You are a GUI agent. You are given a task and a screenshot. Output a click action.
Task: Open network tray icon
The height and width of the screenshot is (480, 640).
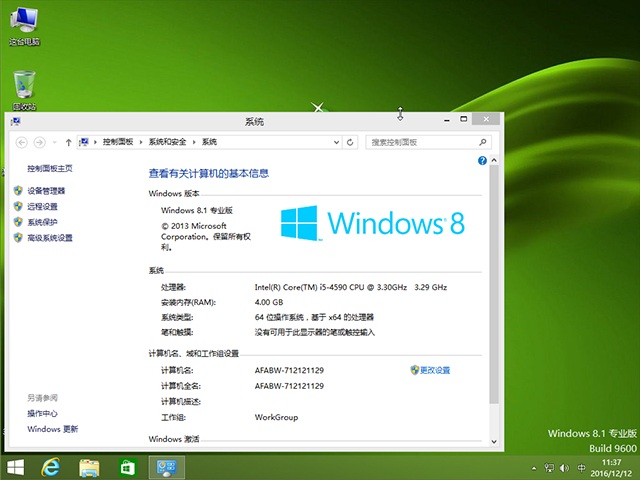click(549, 468)
